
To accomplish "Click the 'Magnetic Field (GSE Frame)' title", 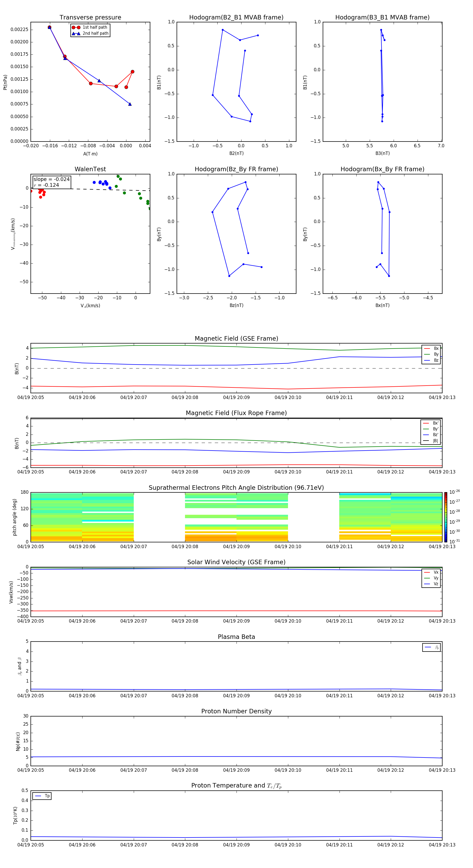I will pos(236,339).
